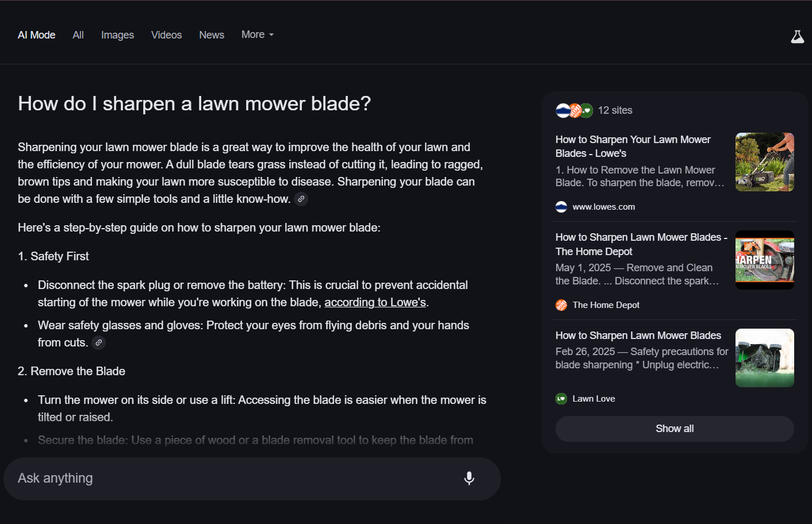Screen dimensions: 812x524
Task: Click source link icon after 'from cuts'
Action: click(99, 342)
